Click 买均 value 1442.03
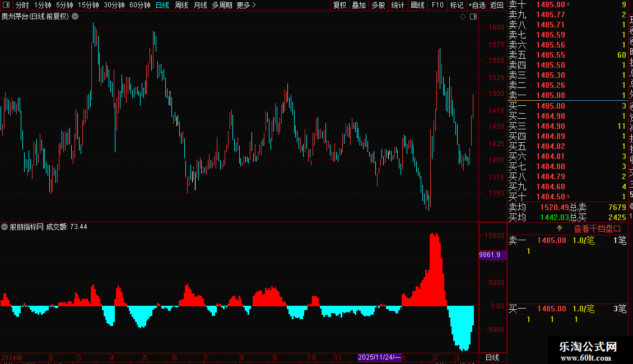Viewport: 633px width, 364px height. pos(554,217)
